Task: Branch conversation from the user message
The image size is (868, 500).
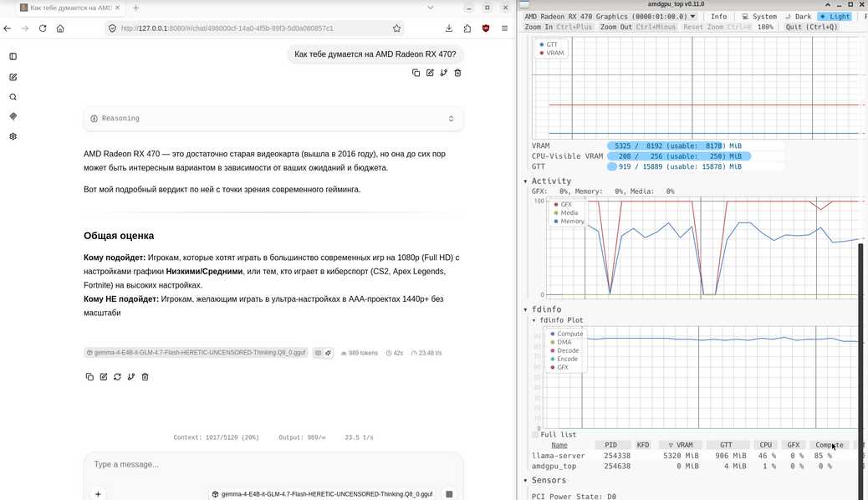Action: [444, 73]
